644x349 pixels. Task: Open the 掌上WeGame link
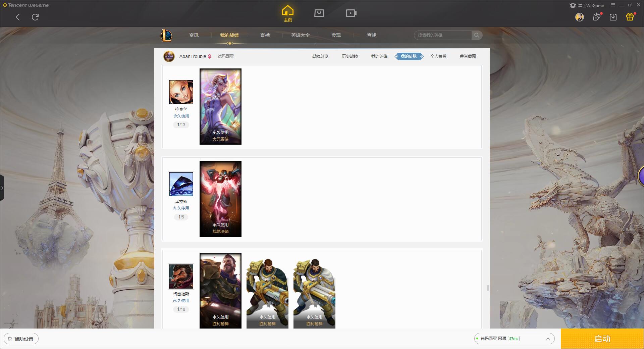click(x=587, y=5)
